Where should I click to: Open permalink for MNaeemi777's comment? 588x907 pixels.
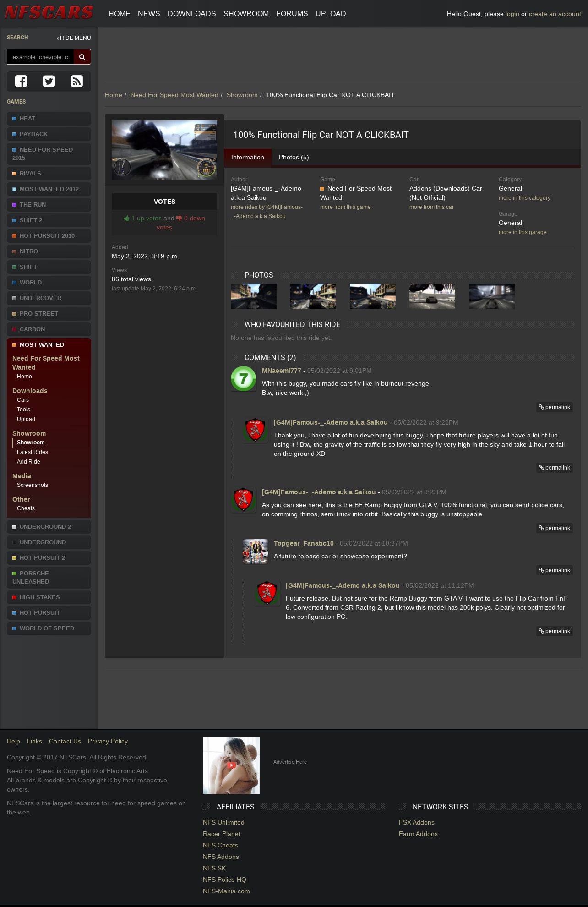click(x=555, y=407)
